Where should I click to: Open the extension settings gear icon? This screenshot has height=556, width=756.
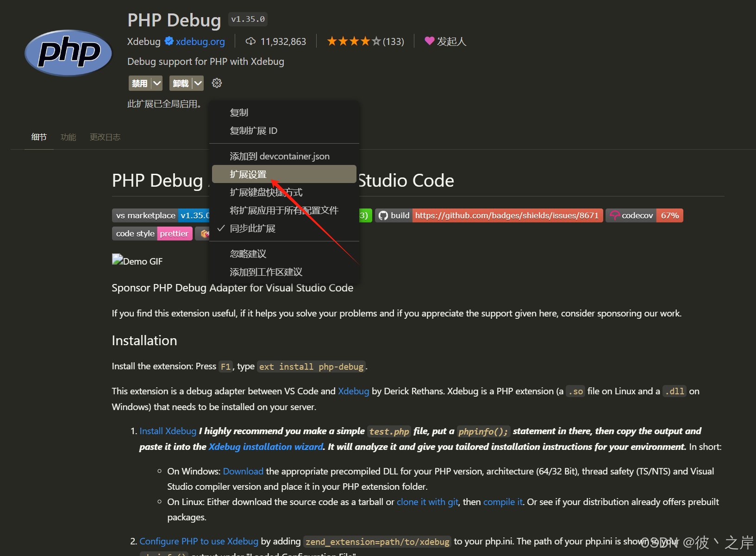tap(216, 83)
